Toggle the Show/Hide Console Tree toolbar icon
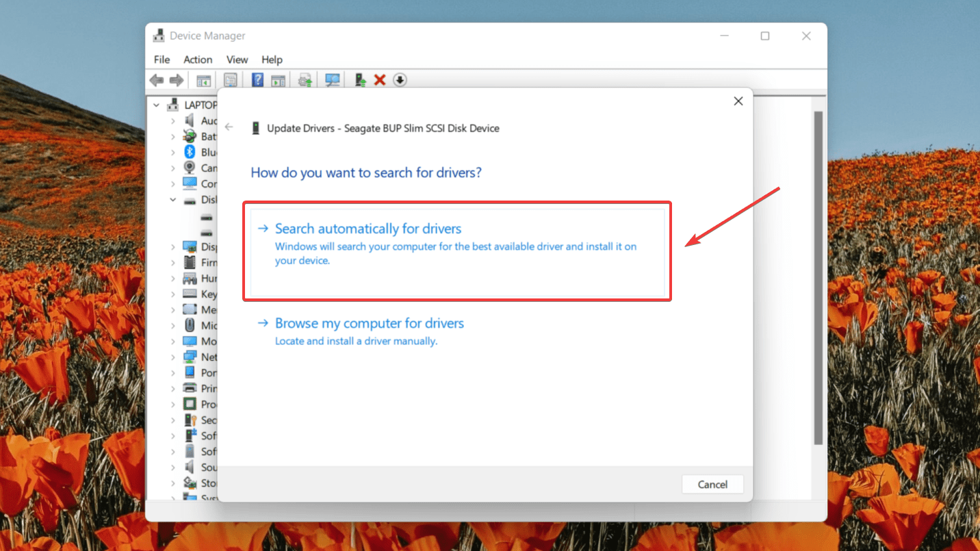 (x=204, y=80)
